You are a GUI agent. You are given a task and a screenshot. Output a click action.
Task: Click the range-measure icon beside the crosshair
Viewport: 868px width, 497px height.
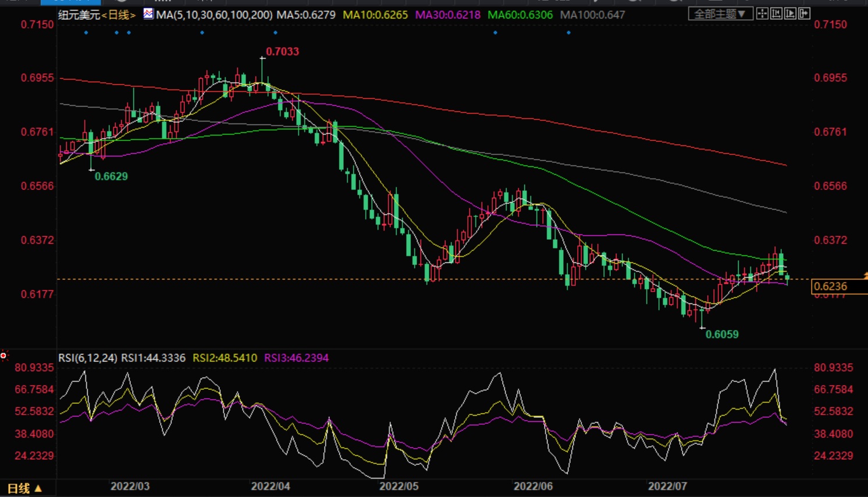[x=776, y=13]
